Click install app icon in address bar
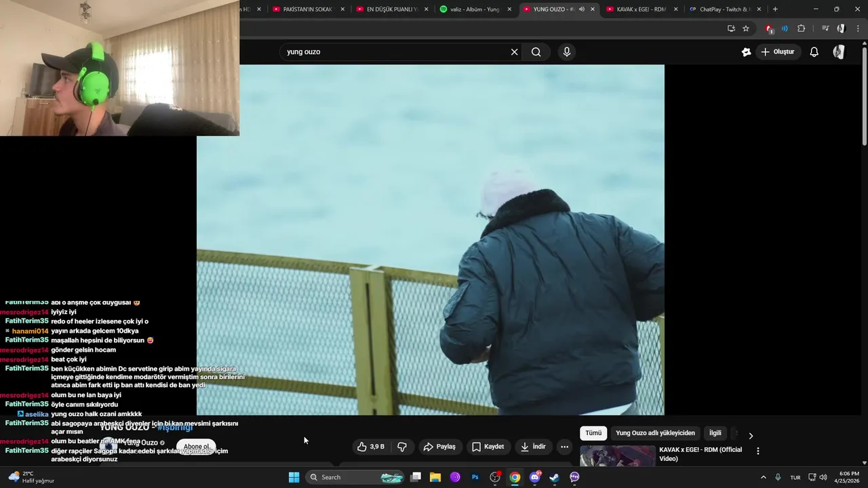The image size is (868, 488). coord(731,28)
